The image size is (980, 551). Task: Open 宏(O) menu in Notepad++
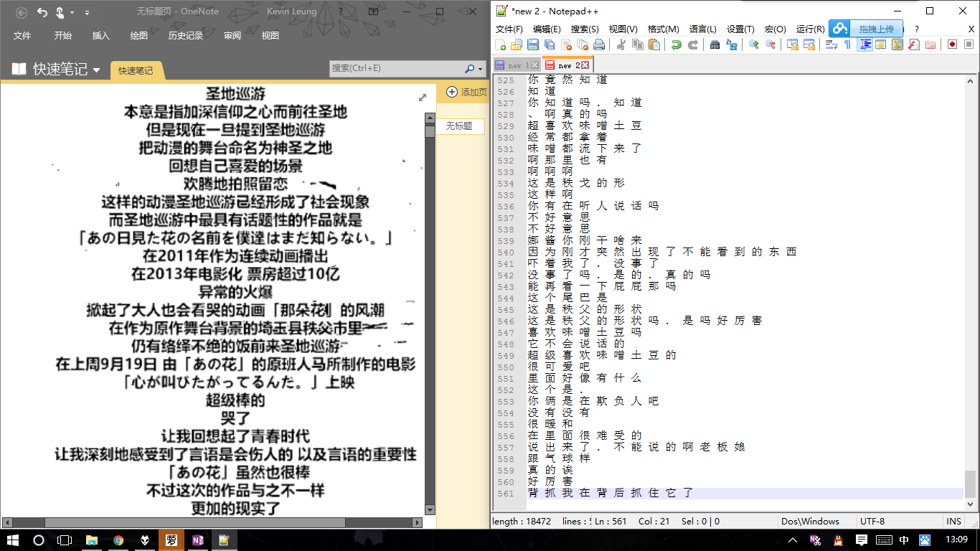tap(776, 29)
